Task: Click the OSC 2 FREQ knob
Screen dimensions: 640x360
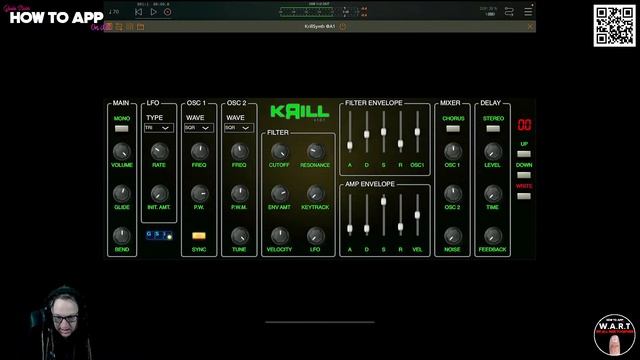Action: pyautogui.click(x=239, y=151)
